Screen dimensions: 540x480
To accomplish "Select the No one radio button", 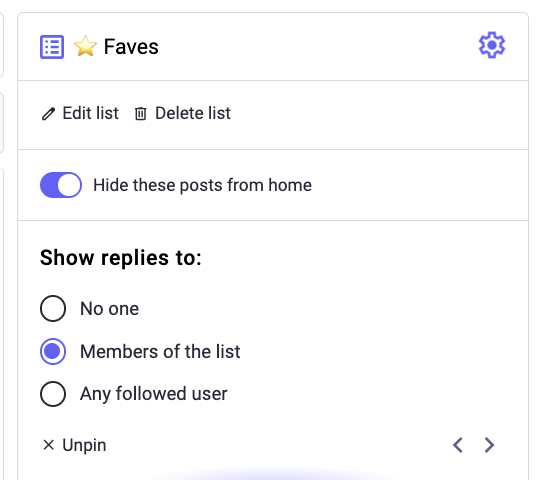I will [53, 308].
